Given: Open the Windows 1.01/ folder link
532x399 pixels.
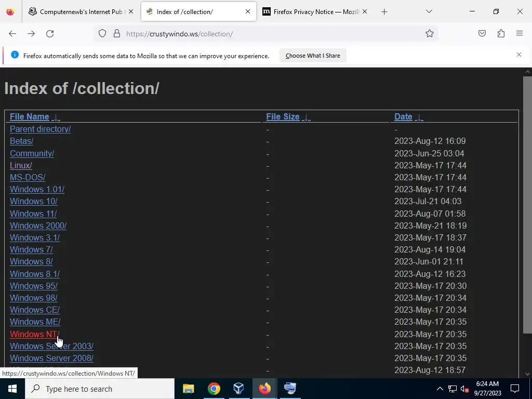Looking at the screenshot, I should tap(37, 189).
